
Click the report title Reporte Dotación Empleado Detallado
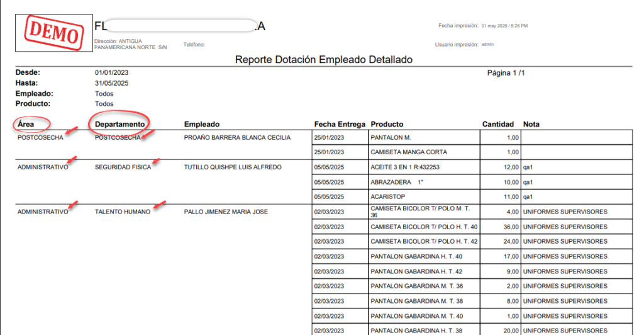pyautogui.click(x=324, y=60)
